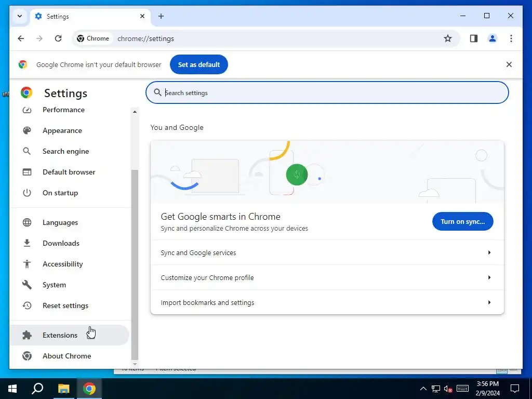
Task: Show hidden system tray icons
Action: pyautogui.click(x=423, y=389)
